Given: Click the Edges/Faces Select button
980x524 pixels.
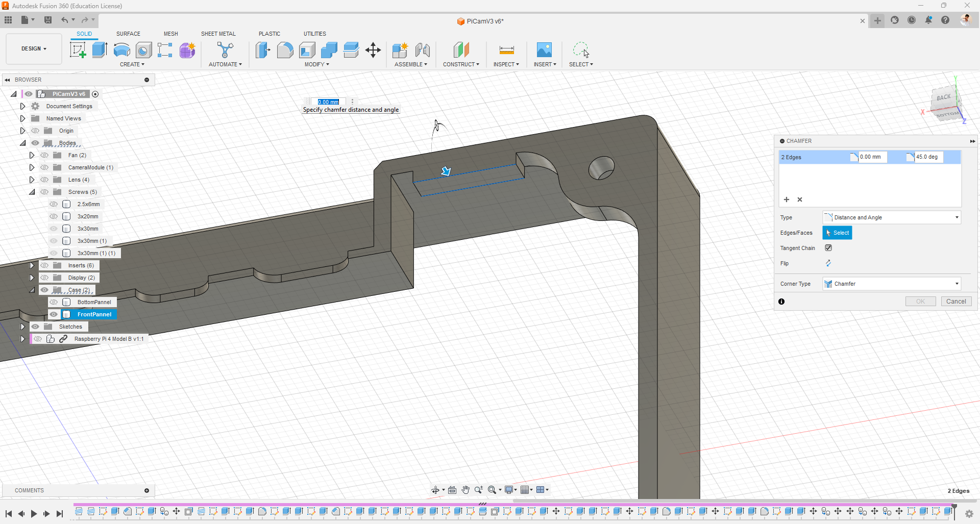Looking at the screenshot, I should (837, 233).
